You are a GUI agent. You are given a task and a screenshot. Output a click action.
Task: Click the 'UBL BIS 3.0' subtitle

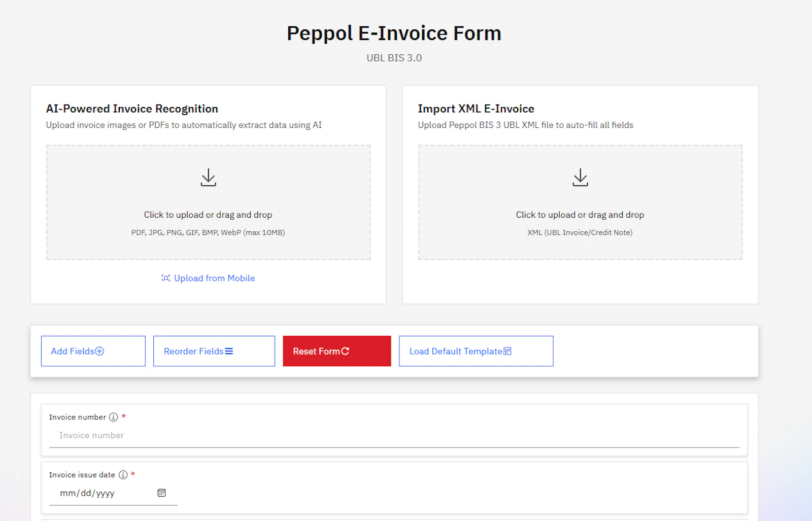[x=394, y=58]
